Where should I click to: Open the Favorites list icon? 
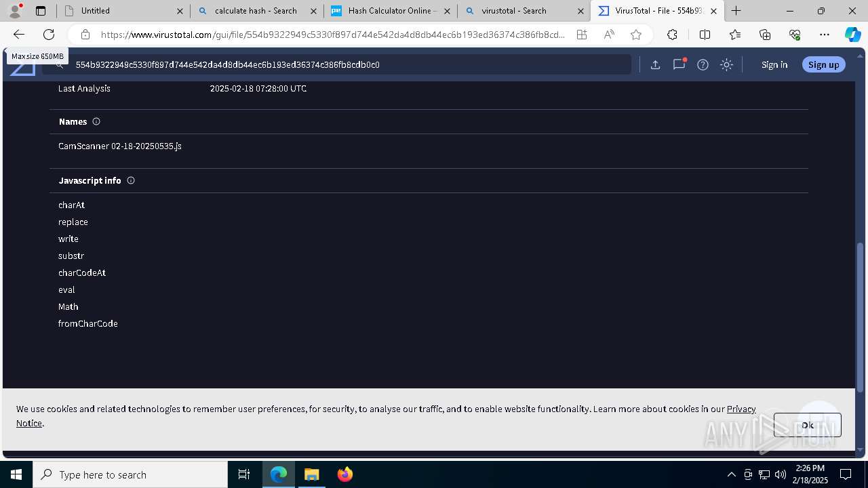[x=735, y=35]
